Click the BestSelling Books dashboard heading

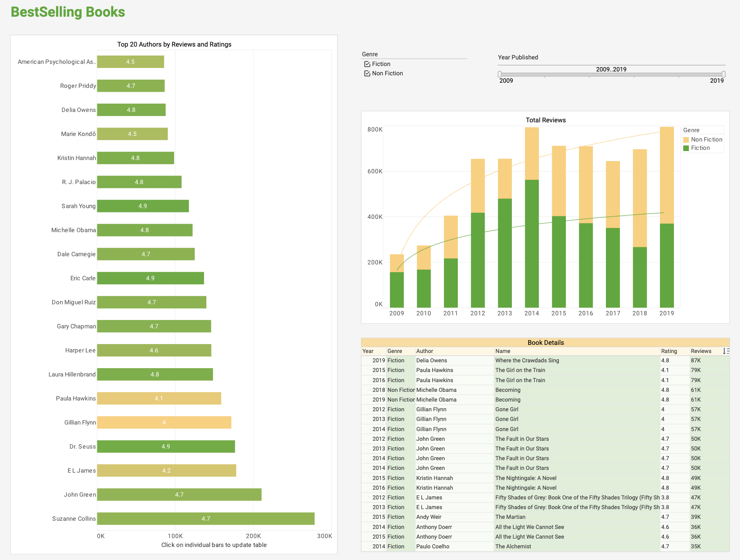click(68, 12)
